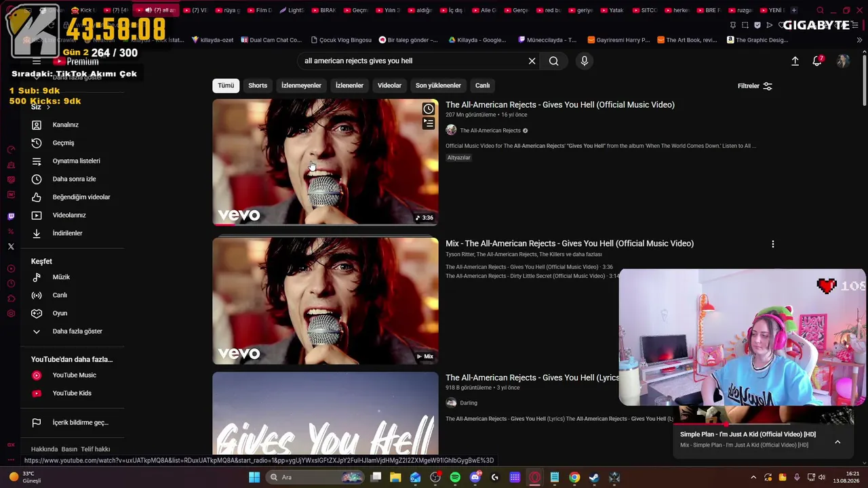Click the Gives You Hell lyrics thumbnail
868x488 pixels.
point(325,413)
